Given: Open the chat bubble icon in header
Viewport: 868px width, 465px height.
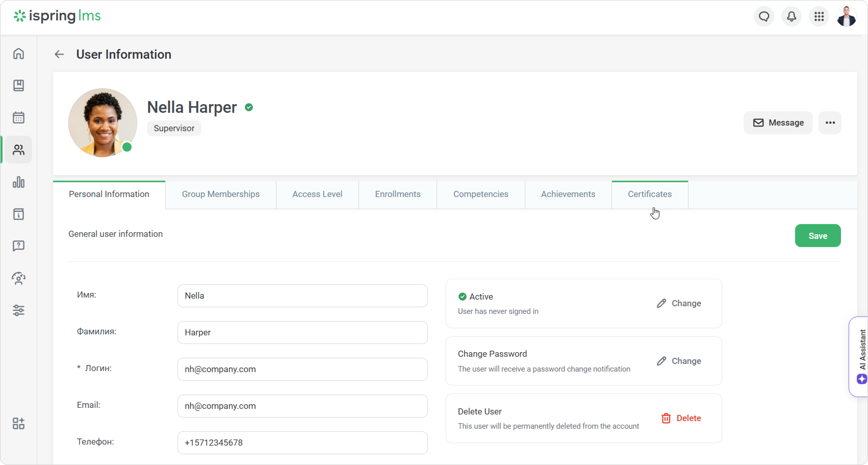Looking at the screenshot, I should 764,16.
